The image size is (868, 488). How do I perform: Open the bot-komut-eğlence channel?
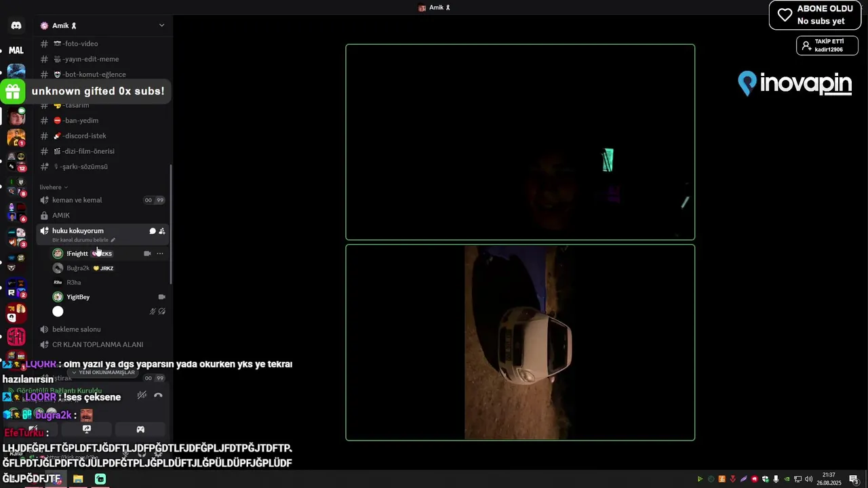coord(103,75)
